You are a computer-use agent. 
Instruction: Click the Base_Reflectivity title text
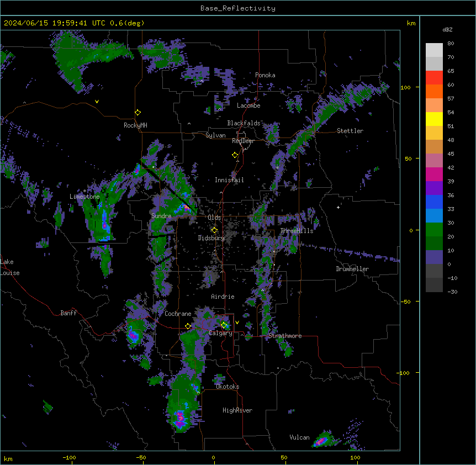point(238,8)
